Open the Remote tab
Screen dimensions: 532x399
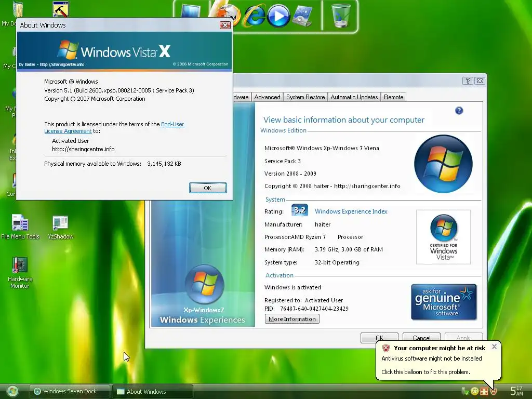394,97
